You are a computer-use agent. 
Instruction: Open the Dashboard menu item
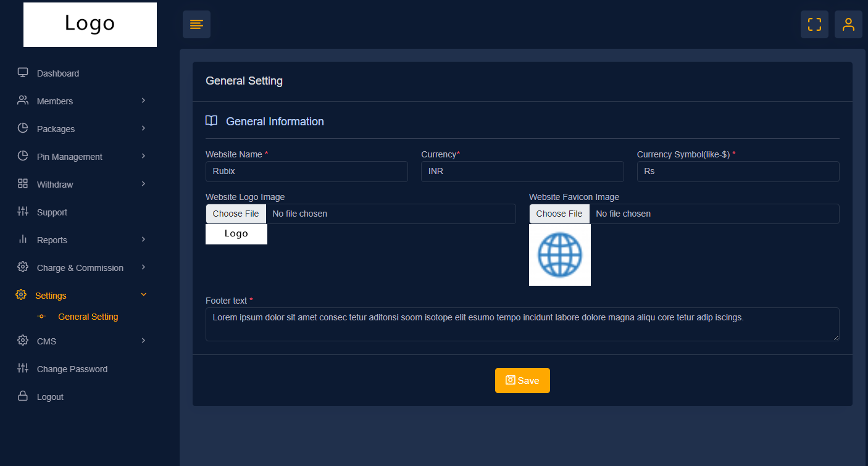tap(58, 73)
